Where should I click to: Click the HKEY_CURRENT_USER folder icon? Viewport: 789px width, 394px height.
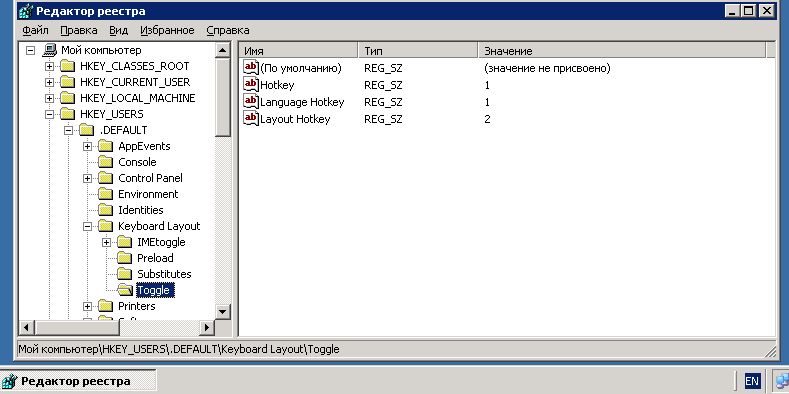point(67,82)
